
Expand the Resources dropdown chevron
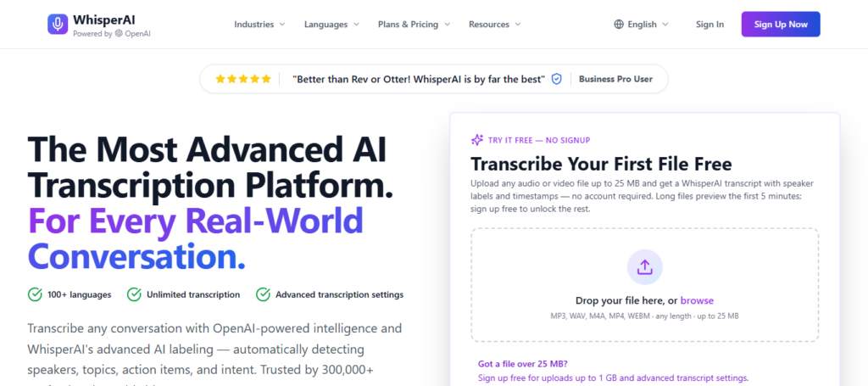point(518,25)
